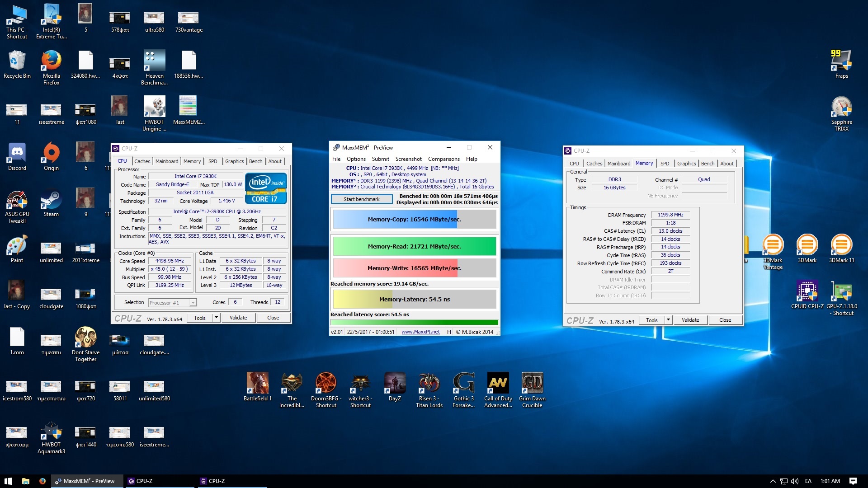This screenshot has height=488, width=868.
Task: Open File menu in MaxxMEM
Action: point(336,159)
